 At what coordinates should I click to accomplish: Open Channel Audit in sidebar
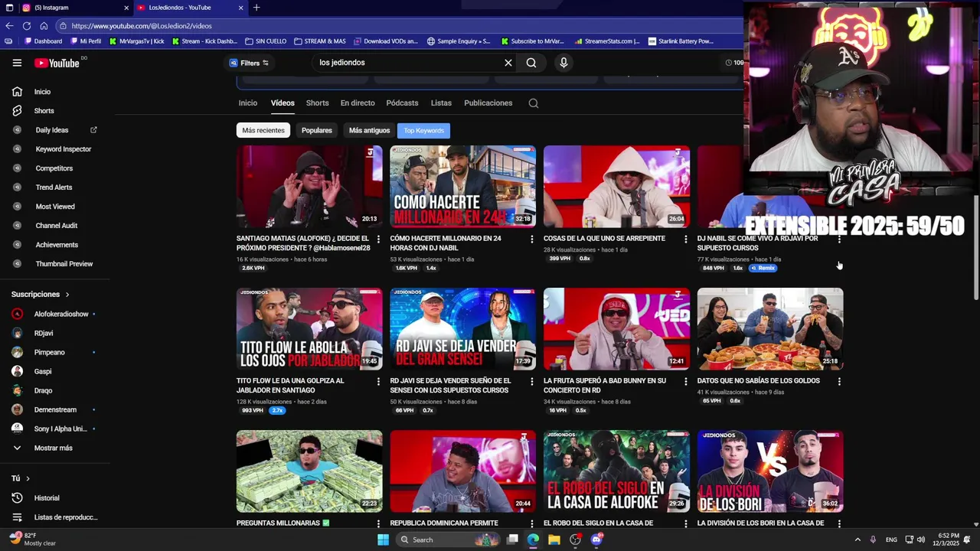point(56,226)
